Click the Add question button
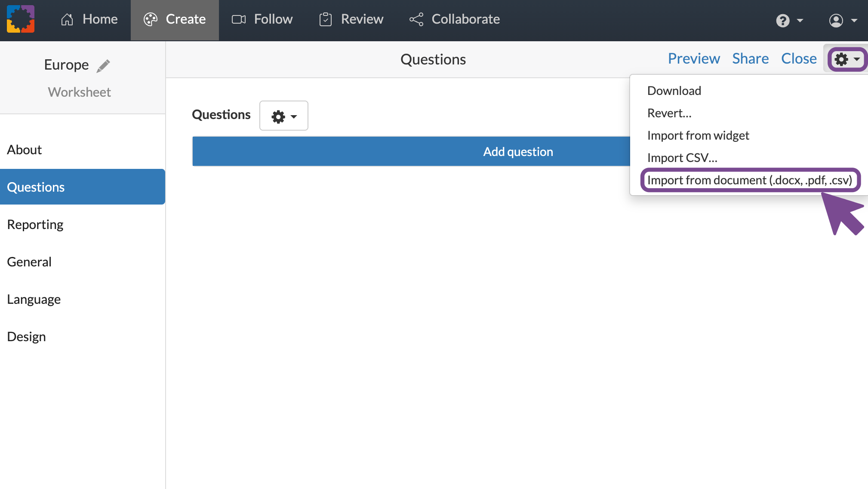This screenshot has height=489, width=868. coord(518,151)
